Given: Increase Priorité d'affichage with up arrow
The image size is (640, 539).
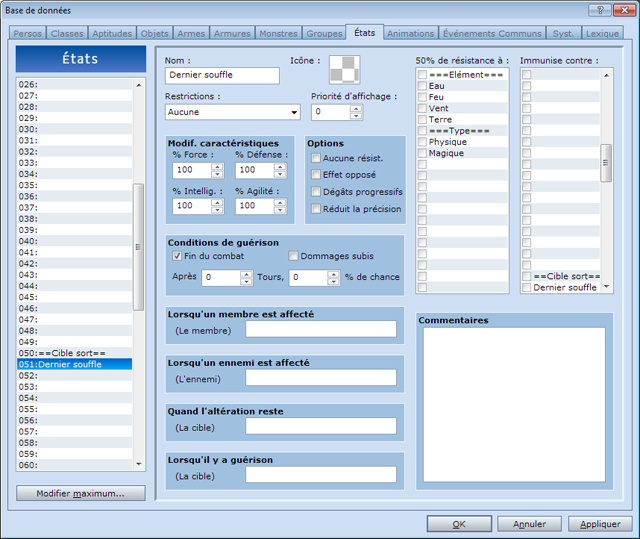Looking at the screenshot, I should click(356, 109).
